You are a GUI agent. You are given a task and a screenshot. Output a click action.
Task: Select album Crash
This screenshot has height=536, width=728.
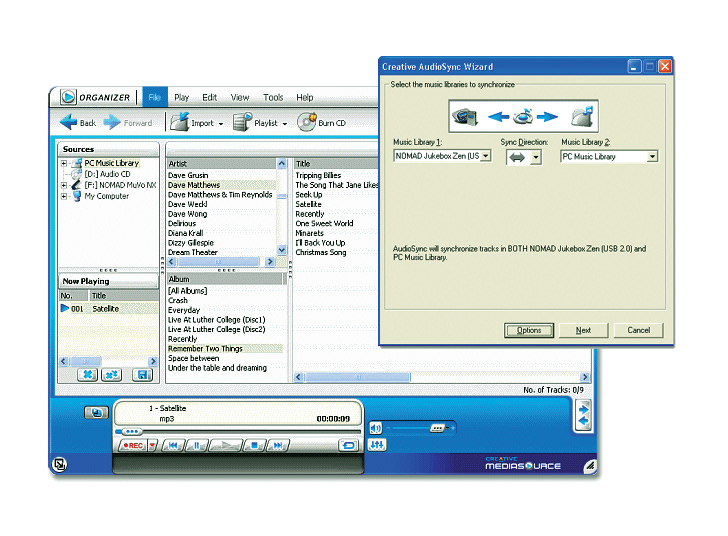(178, 301)
